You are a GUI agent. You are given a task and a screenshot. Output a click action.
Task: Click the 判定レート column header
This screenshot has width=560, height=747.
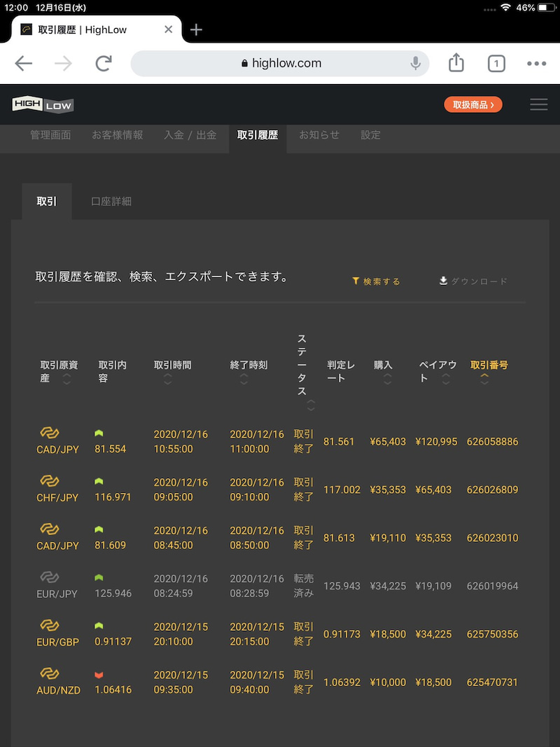tap(340, 372)
